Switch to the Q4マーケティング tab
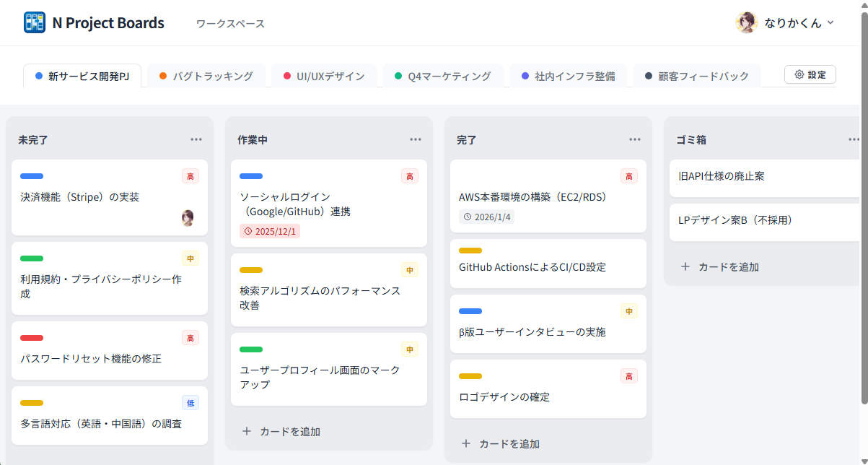 (x=442, y=76)
